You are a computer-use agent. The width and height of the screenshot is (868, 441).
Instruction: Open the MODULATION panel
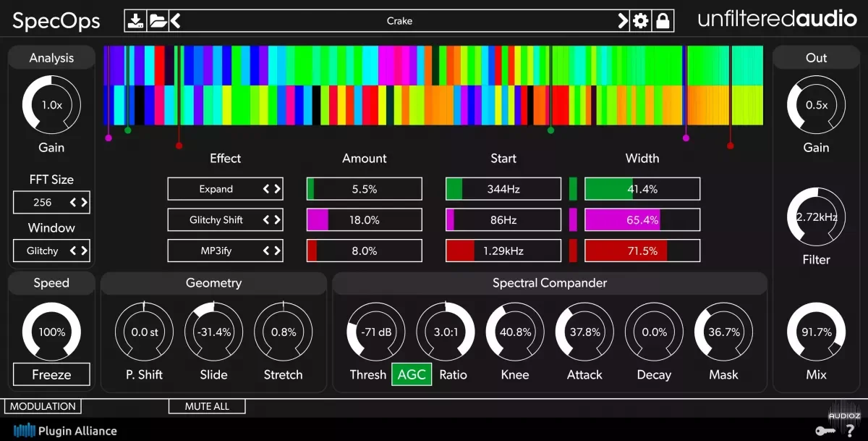click(x=43, y=406)
